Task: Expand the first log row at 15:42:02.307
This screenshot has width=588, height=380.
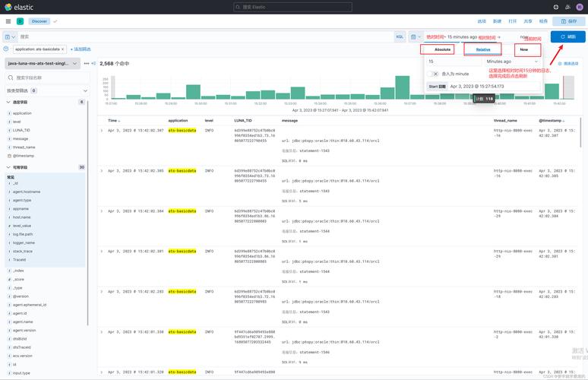Action: click(x=102, y=131)
